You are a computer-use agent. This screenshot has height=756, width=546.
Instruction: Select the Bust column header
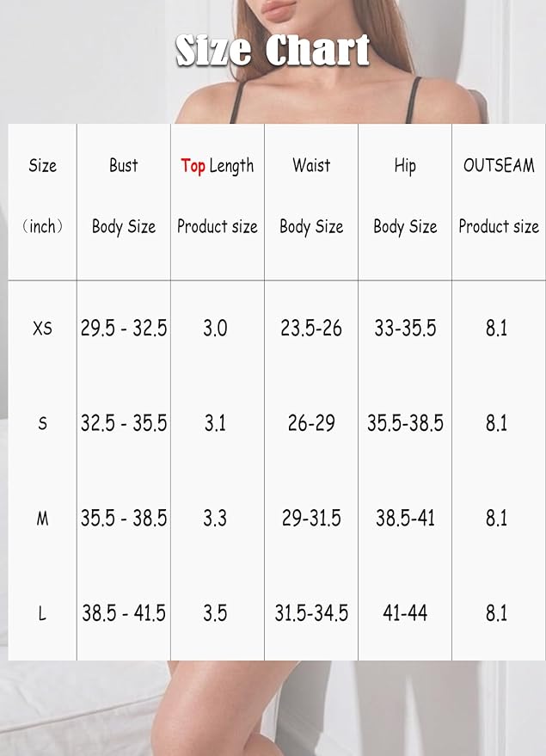point(123,165)
